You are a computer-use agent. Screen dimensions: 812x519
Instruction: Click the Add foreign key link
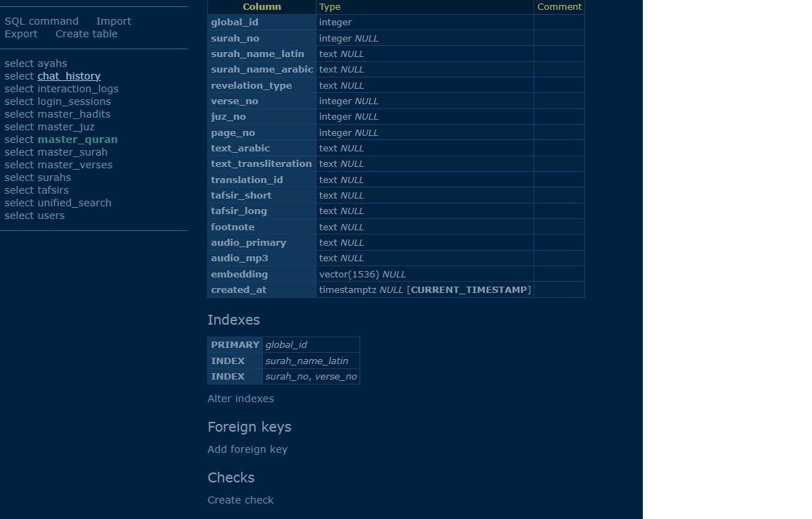point(247,449)
